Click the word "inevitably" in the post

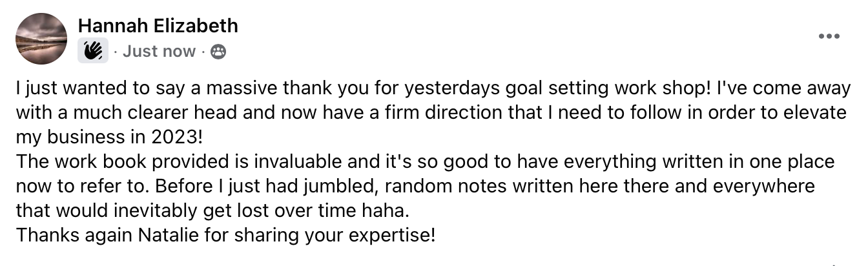click(x=160, y=210)
